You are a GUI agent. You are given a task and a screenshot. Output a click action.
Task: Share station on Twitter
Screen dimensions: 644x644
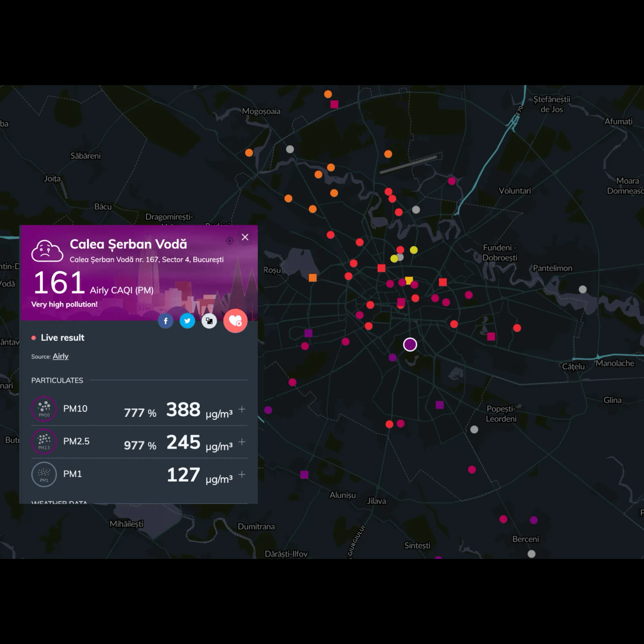click(x=187, y=321)
